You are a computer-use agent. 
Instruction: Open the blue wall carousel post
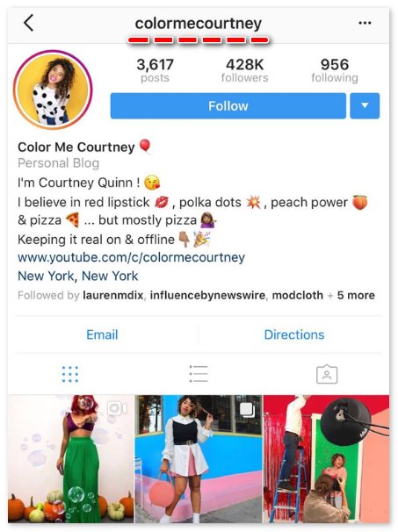(199, 459)
